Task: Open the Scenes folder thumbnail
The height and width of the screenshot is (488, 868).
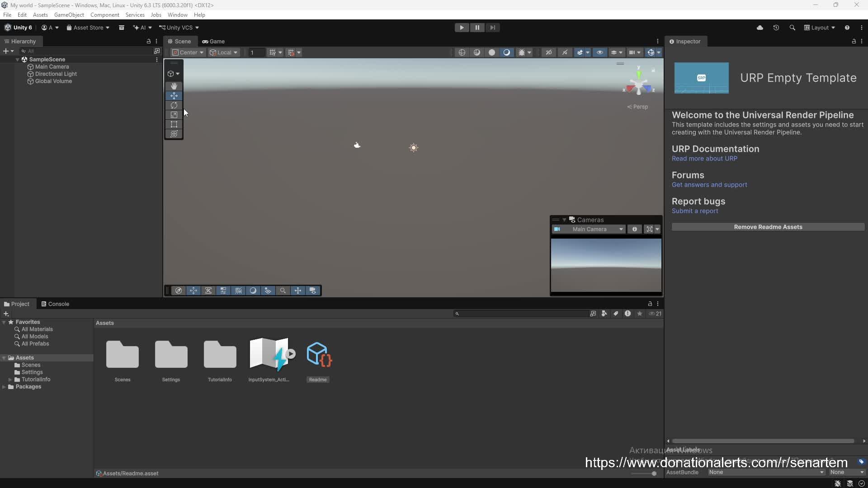Action: point(122,355)
